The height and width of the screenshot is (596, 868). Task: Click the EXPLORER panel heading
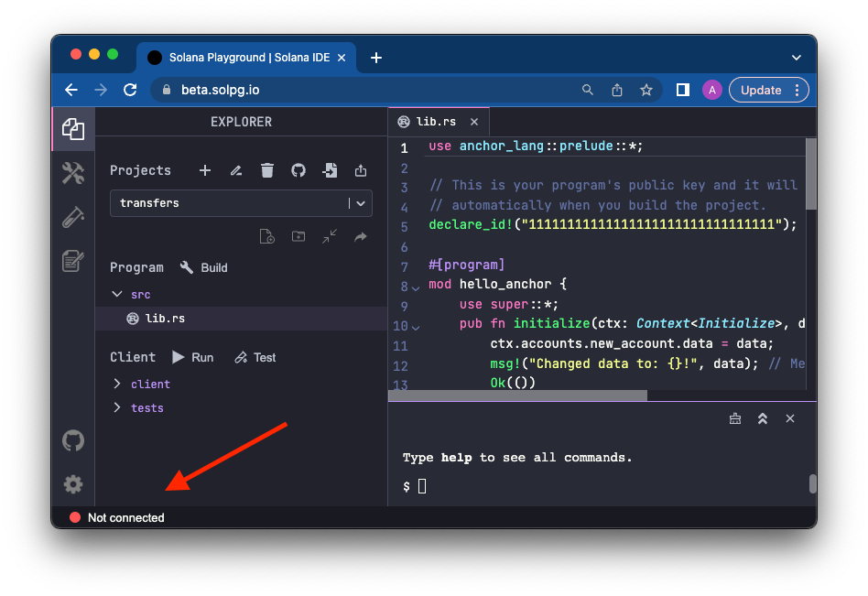242,122
